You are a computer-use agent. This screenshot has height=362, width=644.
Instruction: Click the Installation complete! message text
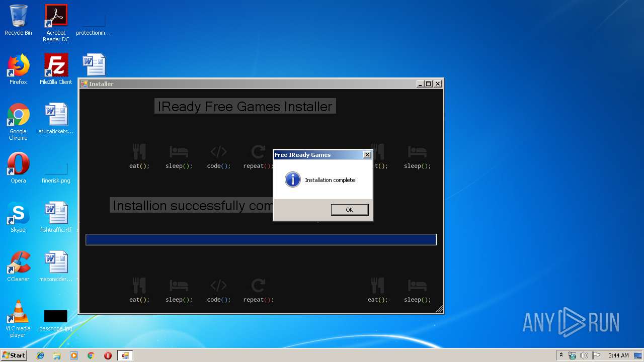[331, 180]
